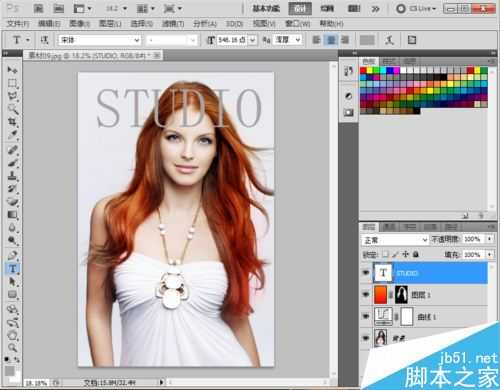Screen dimensions: 500x390
Task: Expand the font size dropdown
Action: coord(253,40)
